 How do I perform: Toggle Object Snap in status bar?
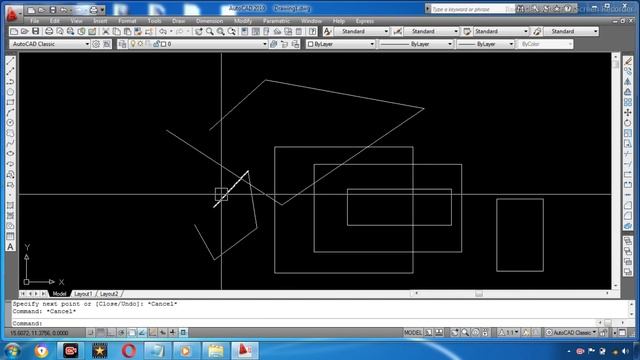pos(131,333)
